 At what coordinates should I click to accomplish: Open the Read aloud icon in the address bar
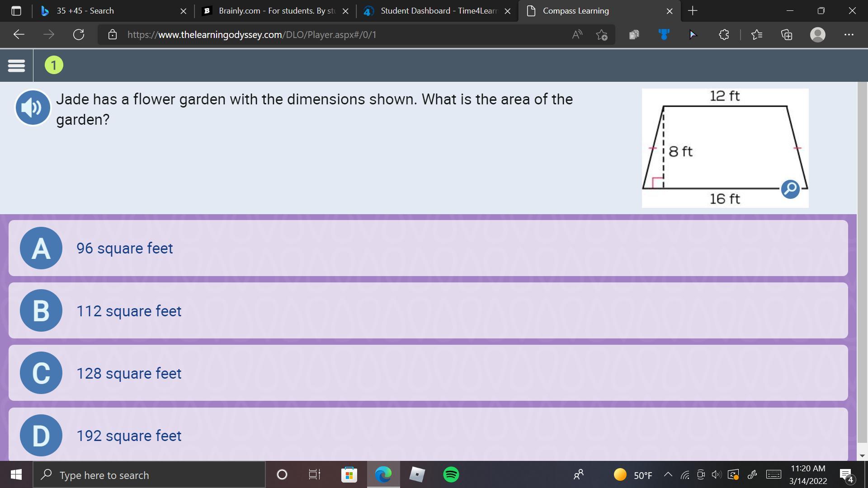pyautogui.click(x=577, y=35)
